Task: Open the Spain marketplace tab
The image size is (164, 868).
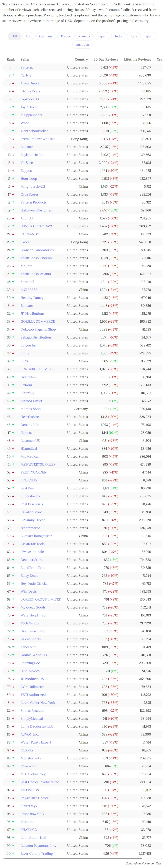Action: click(x=149, y=36)
